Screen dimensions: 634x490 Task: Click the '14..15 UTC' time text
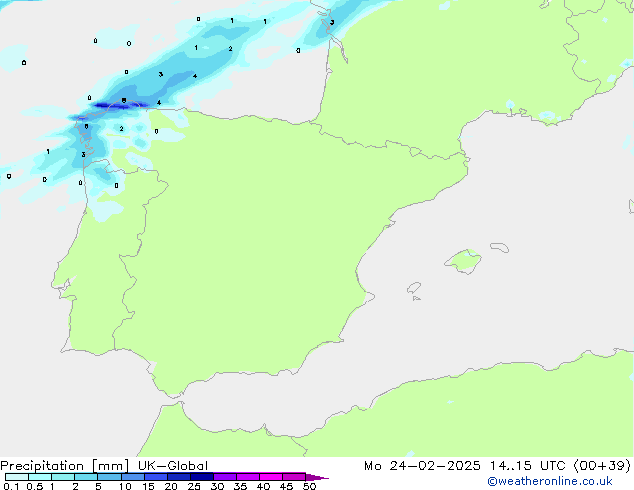[x=527, y=466]
